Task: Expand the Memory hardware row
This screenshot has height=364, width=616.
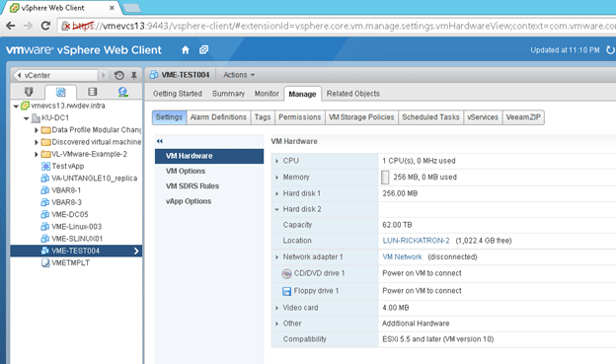Action: pyautogui.click(x=277, y=178)
